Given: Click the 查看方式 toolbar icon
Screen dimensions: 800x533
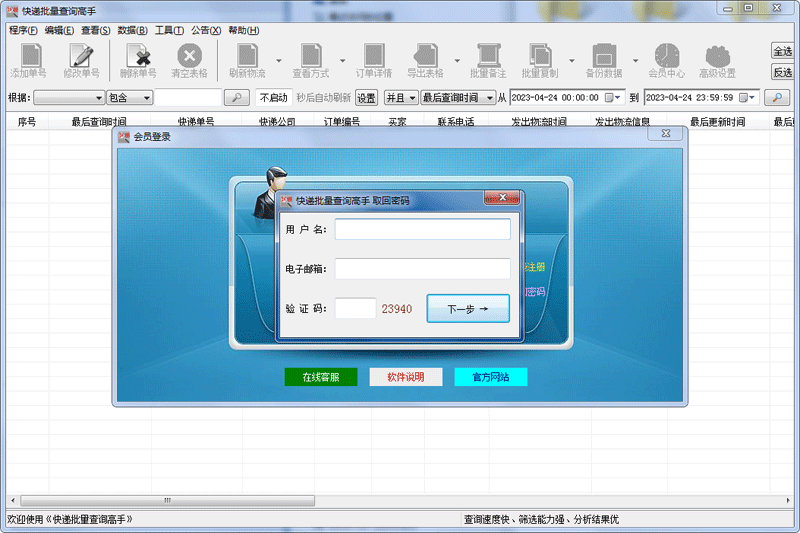Looking at the screenshot, I should pos(311,61).
